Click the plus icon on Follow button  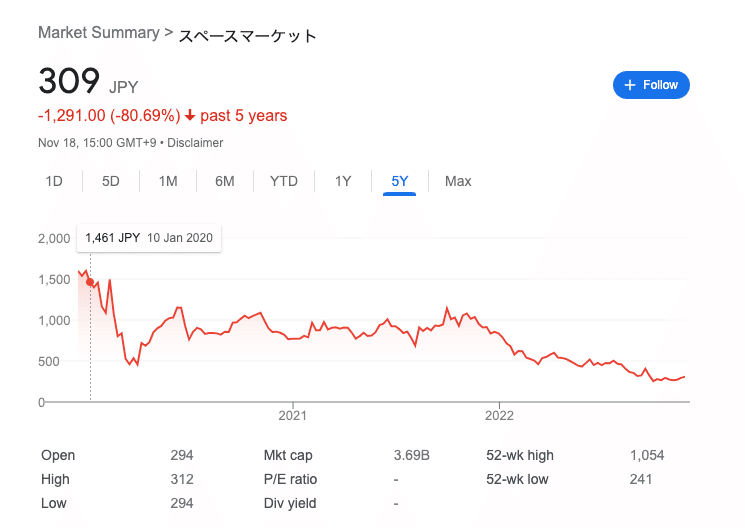pyautogui.click(x=630, y=85)
